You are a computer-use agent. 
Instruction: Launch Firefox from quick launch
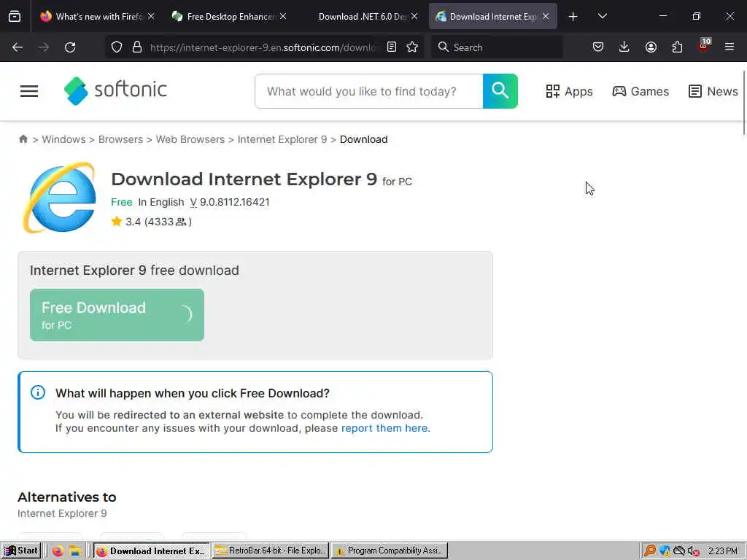(x=58, y=551)
